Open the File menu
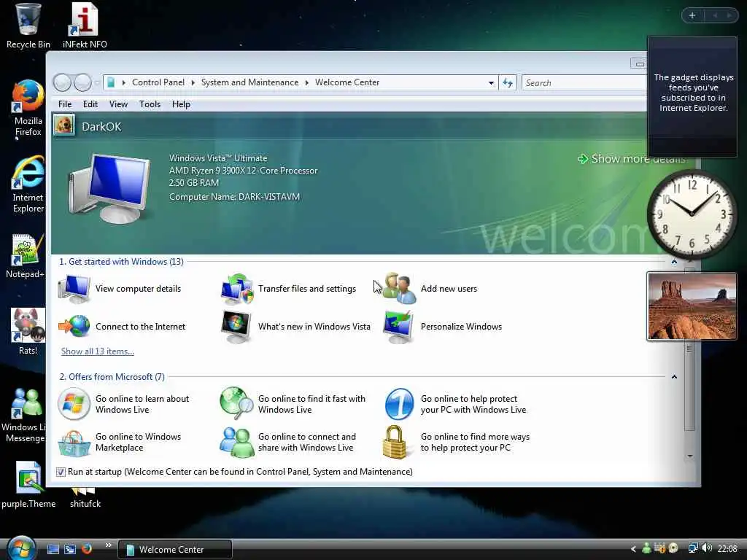Viewport: 747px width, 560px height. pos(65,104)
